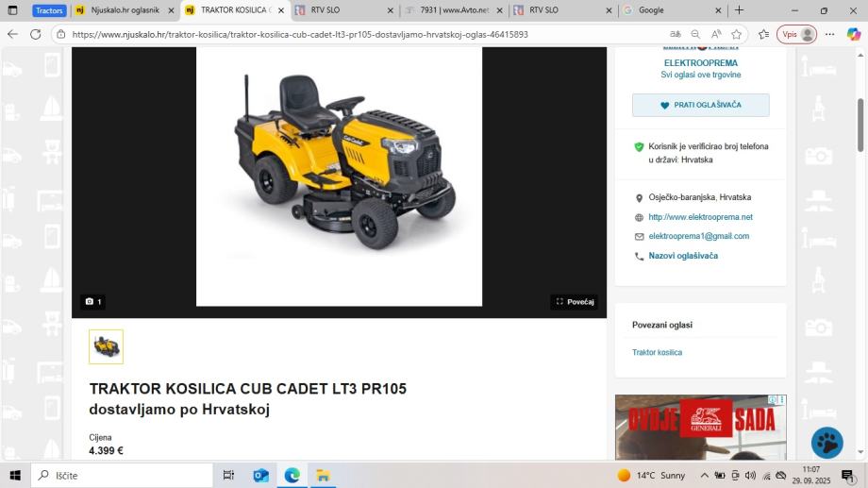The height and width of the screenshot is (488, 868).
Task: Open the tab actions menu icon
Action: (x=12, y=10)
